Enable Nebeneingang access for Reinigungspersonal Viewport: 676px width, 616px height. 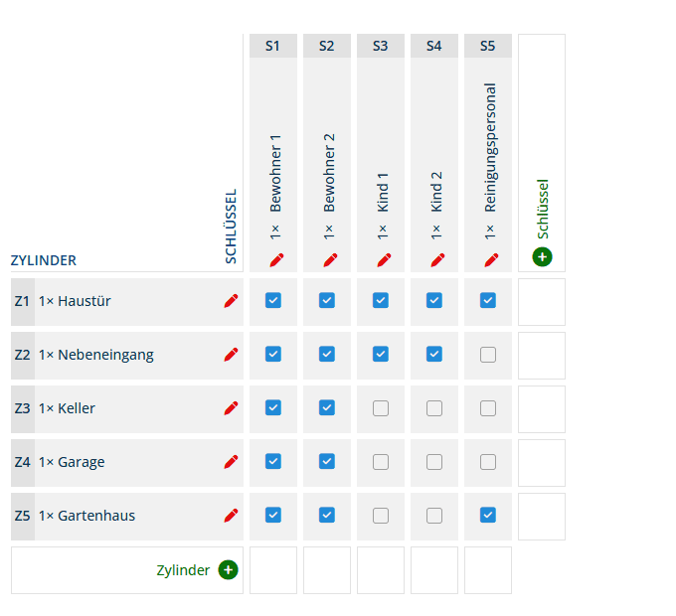pos(488,354)
